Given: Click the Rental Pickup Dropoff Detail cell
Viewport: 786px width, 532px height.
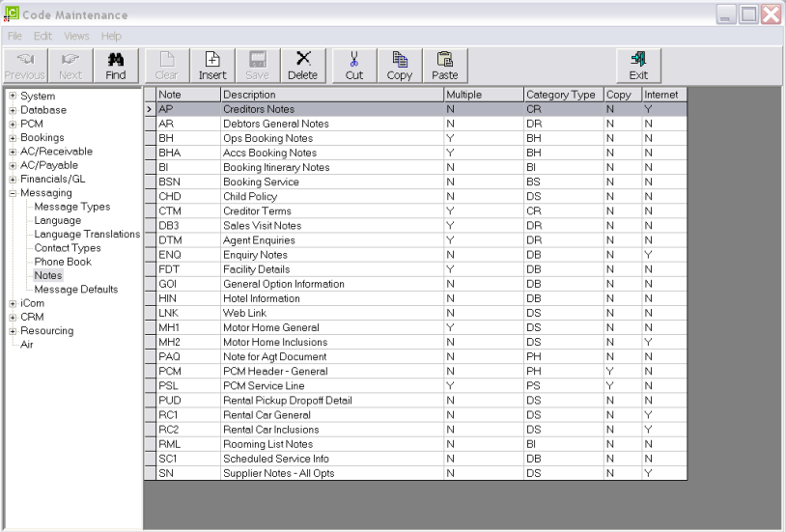Looking at the screenshot, I should click(x=332, y=400).
